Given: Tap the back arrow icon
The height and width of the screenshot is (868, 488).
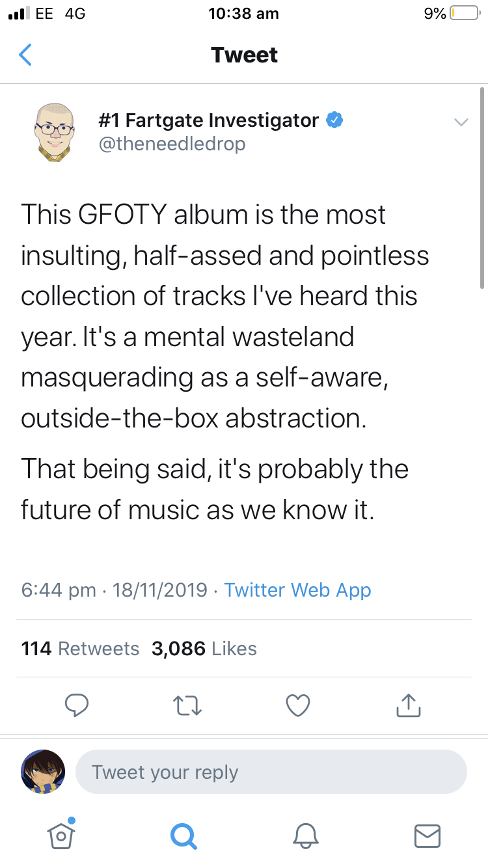Looking at the screenshot, I should click(25, 55).
